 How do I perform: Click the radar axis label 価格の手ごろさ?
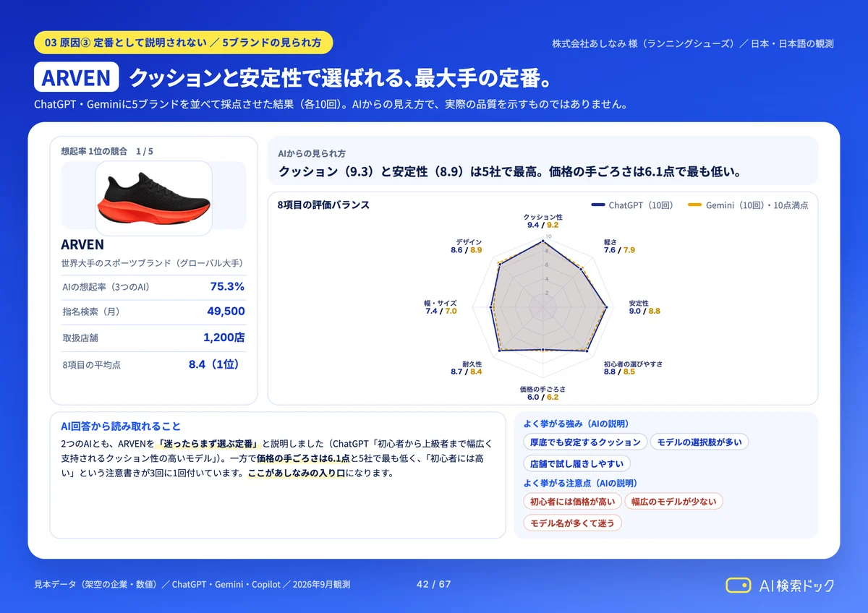click(542, 389)
